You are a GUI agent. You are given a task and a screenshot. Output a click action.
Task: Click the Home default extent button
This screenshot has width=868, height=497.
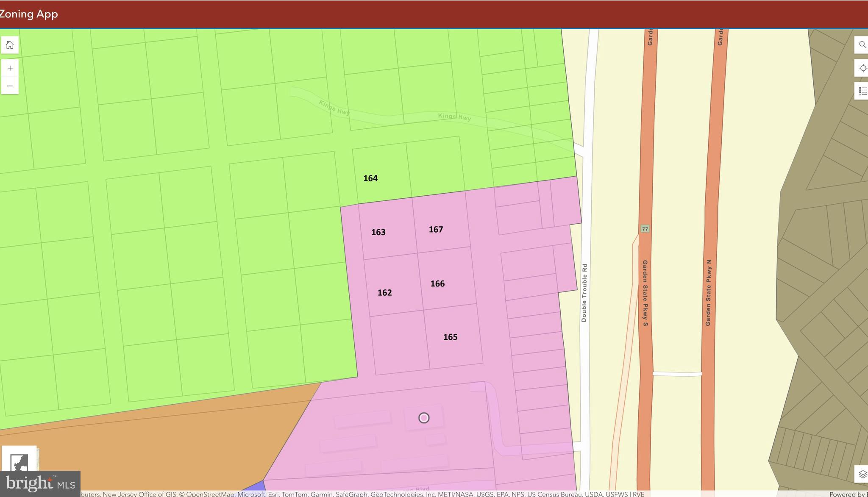coord(10,45)
